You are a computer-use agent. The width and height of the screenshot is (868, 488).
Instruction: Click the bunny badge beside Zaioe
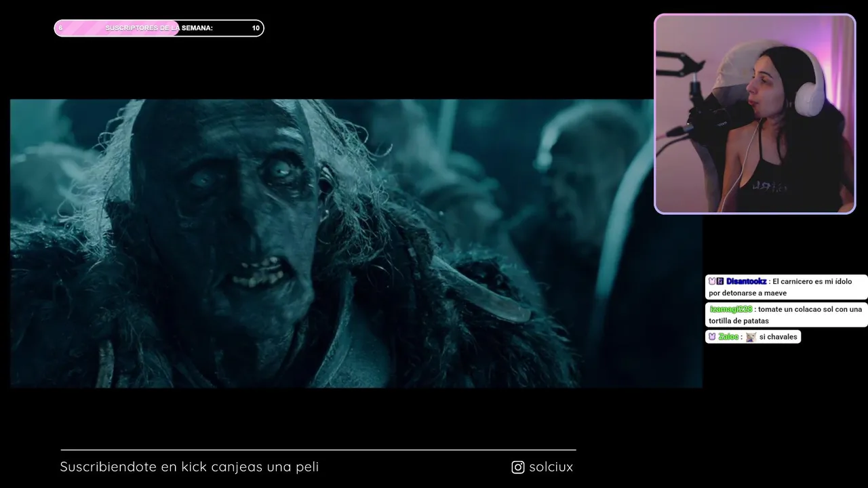712,337
